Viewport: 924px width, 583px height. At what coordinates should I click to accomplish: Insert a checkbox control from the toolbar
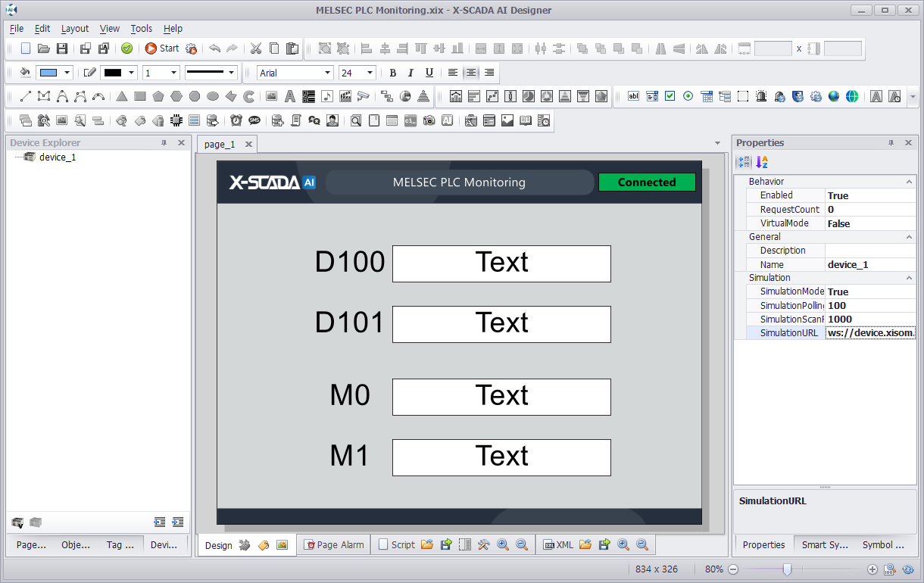tap(670, 96)
